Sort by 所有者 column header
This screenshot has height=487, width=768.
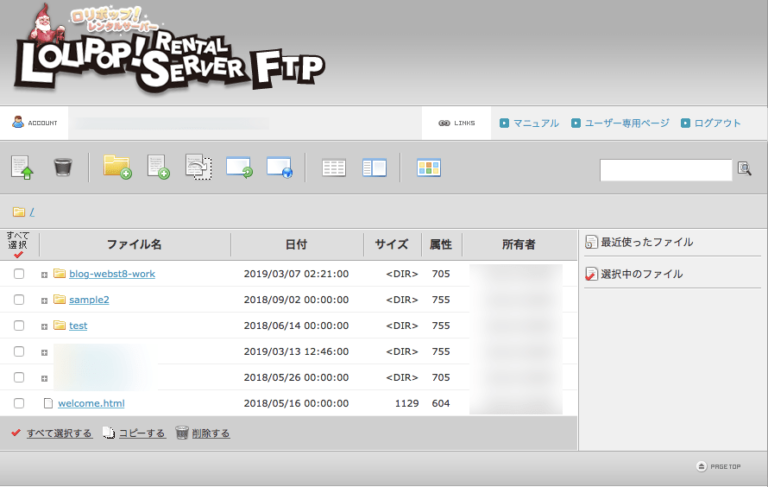click(519, 244)
